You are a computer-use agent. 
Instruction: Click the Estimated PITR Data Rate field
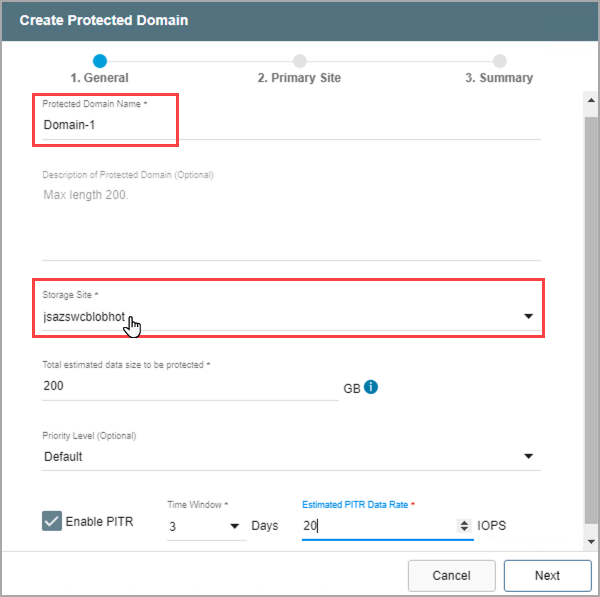pos(378,526)
